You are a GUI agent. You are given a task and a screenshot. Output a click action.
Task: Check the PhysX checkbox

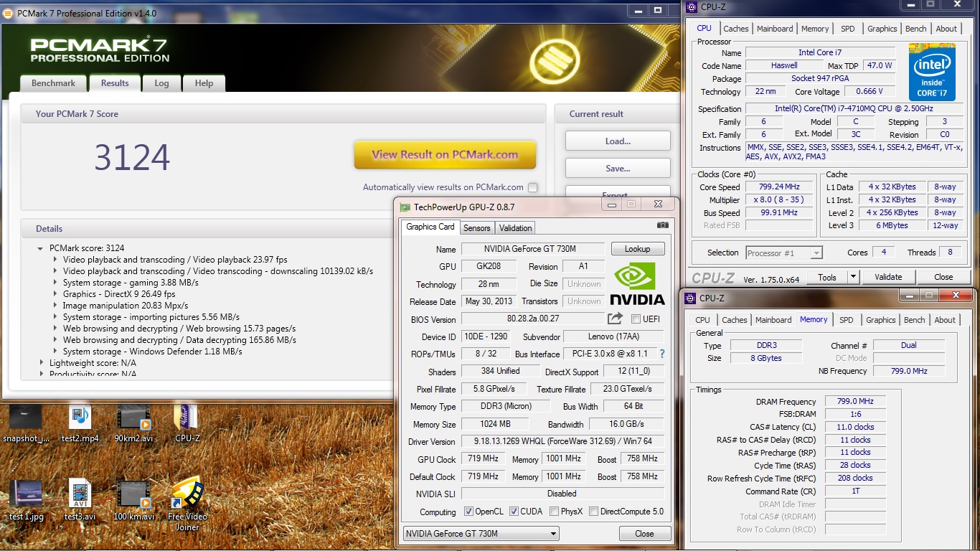point(554,512)
